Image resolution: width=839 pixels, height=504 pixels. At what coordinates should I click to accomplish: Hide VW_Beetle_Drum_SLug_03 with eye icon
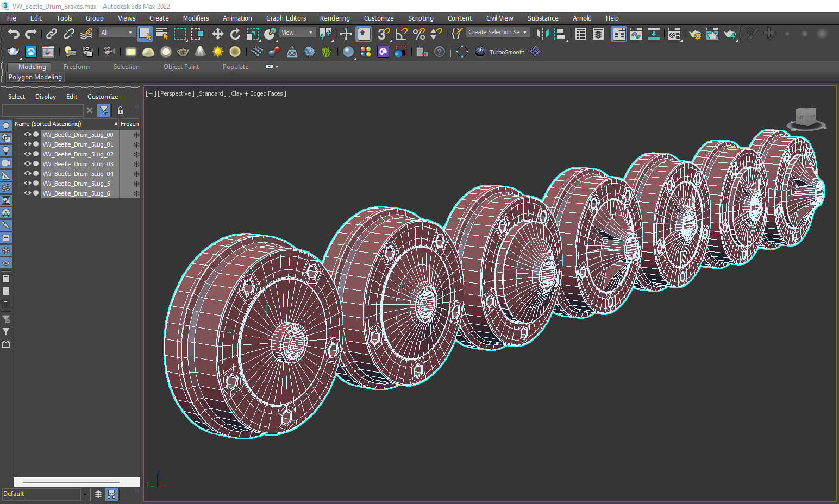(27, 164)
